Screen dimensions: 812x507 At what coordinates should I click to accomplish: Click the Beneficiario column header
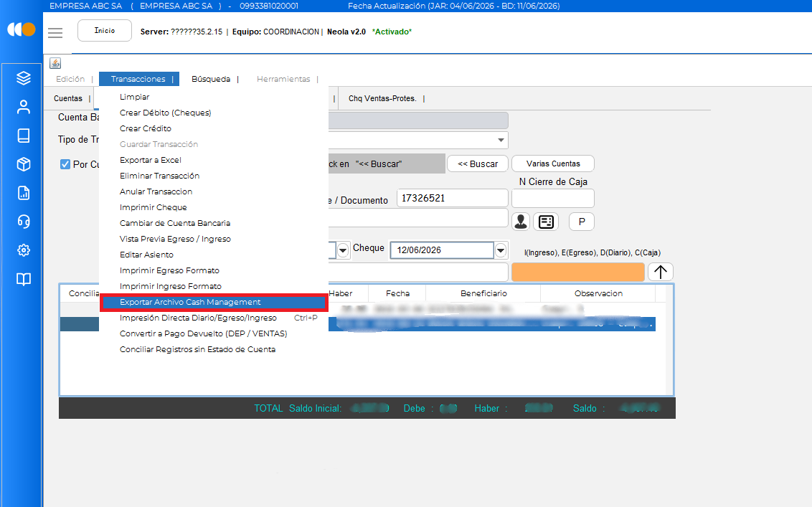click(483, 293)
